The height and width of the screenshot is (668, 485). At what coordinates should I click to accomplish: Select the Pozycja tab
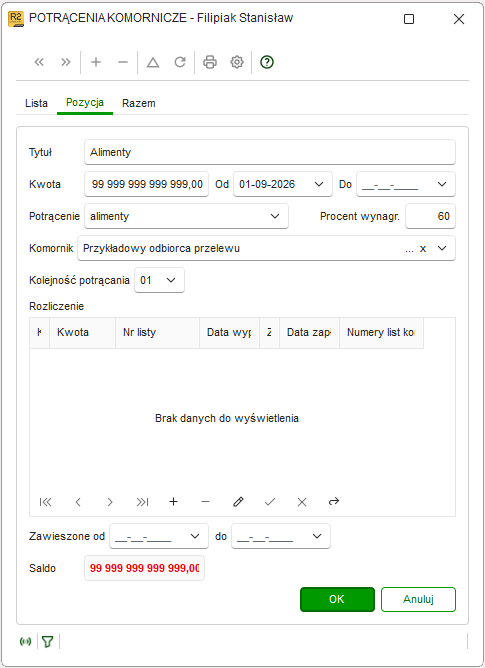tap(85, 103)
